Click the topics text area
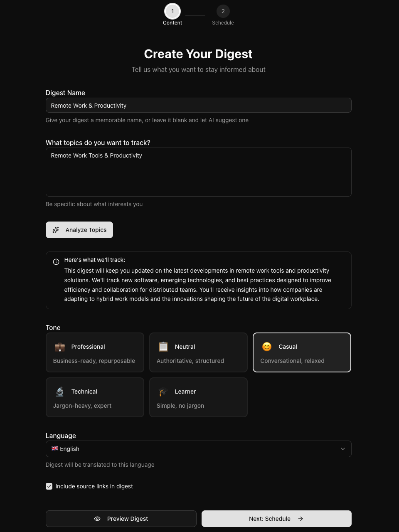The width and height of the screenshot is (399, 532). click(198, 172)
